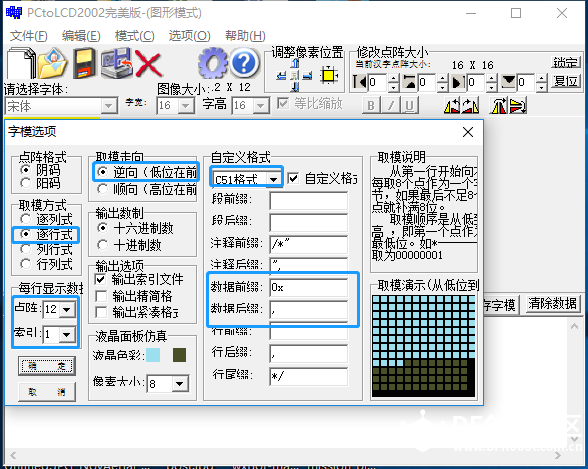Toggle italic with the I icon
The width and height of the screenshot is (588, 469).
point(391,106)
